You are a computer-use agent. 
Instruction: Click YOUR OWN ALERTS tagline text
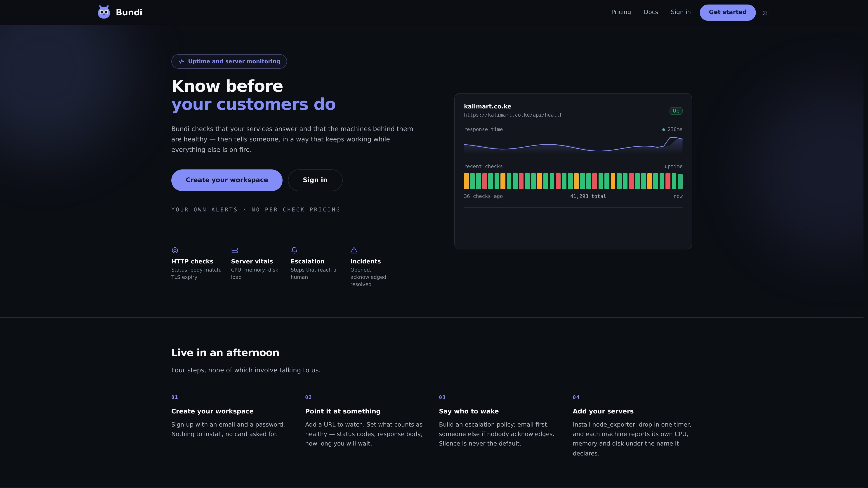pos(205,209)
